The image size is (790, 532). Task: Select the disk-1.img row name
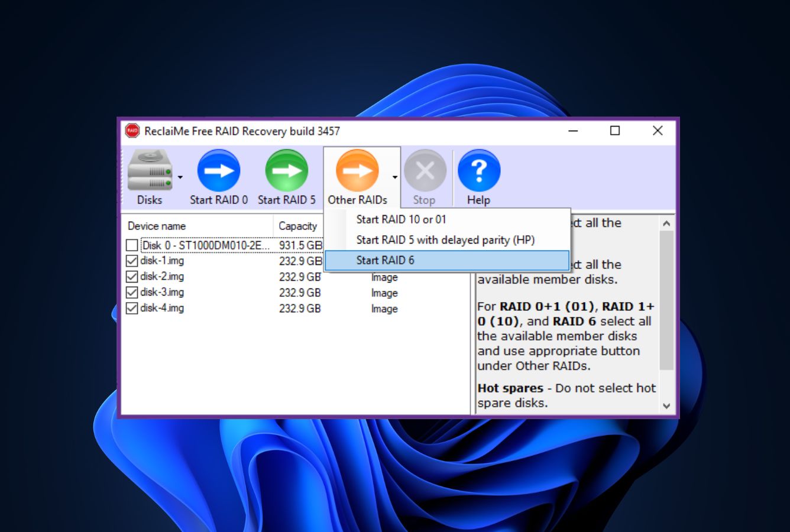coord(162,261)
